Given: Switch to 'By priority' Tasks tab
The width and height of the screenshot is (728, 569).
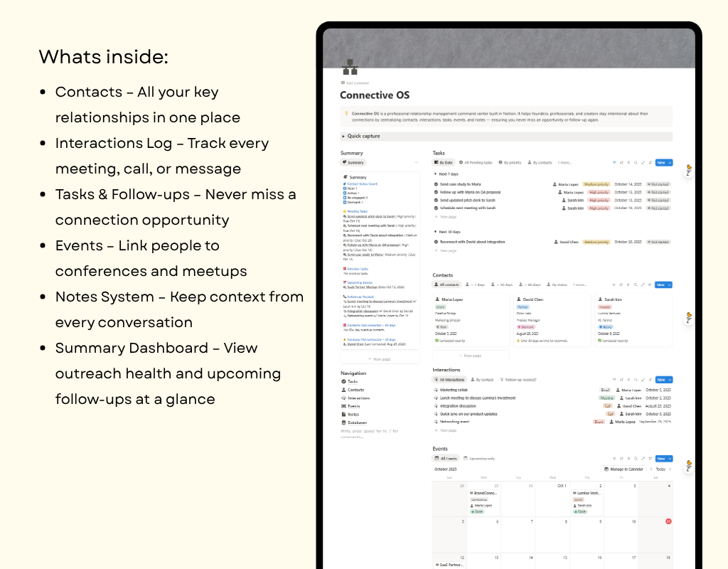Looking at the screenshot, I should click(x=510, y=163).
